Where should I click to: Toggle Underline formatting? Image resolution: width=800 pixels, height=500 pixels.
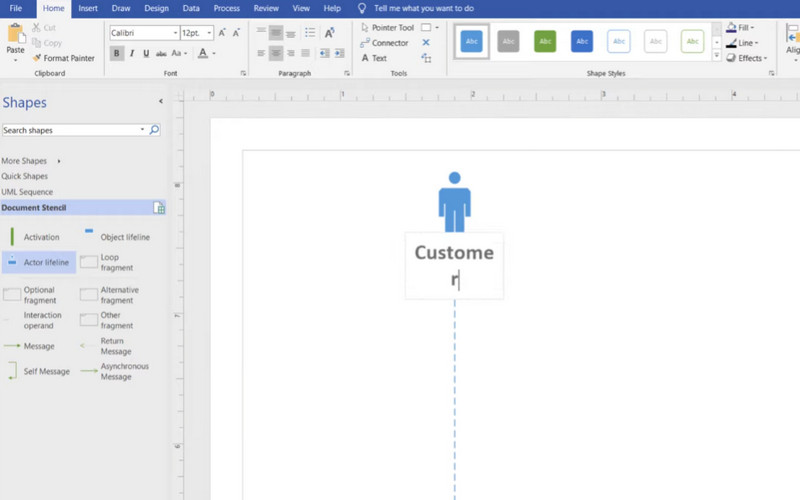[x=146, y=53]
